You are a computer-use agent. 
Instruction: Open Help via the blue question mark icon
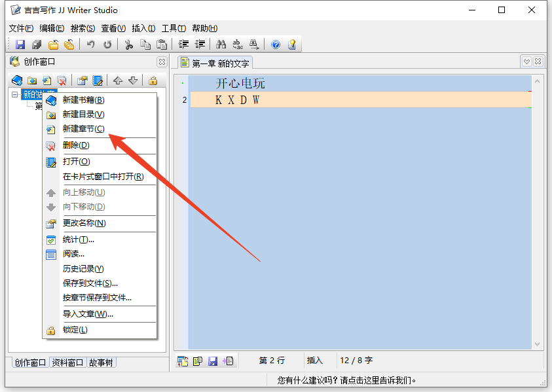(x=275, y=44)
